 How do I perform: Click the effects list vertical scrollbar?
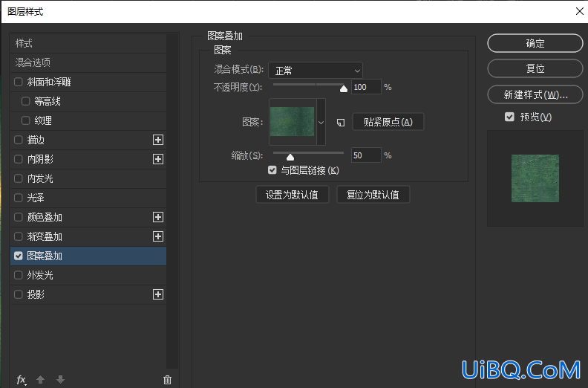tap(172, 201)
